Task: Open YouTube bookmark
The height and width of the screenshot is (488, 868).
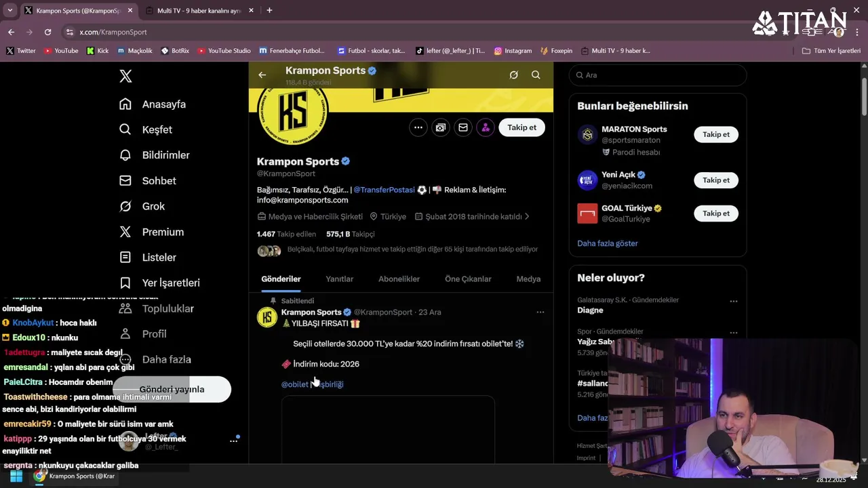Action: pyautogui.click(x=61, y=51)
